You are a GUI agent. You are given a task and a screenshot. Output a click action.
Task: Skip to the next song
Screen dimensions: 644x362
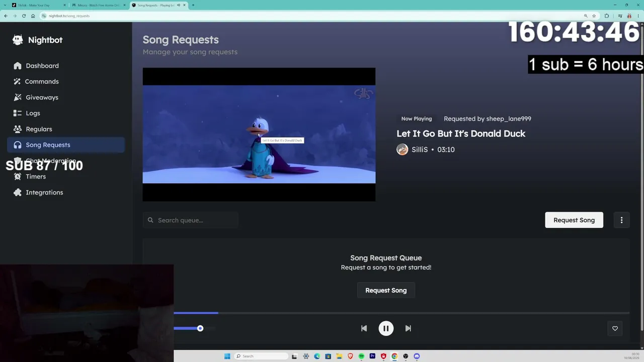click(x=408, y=328)
